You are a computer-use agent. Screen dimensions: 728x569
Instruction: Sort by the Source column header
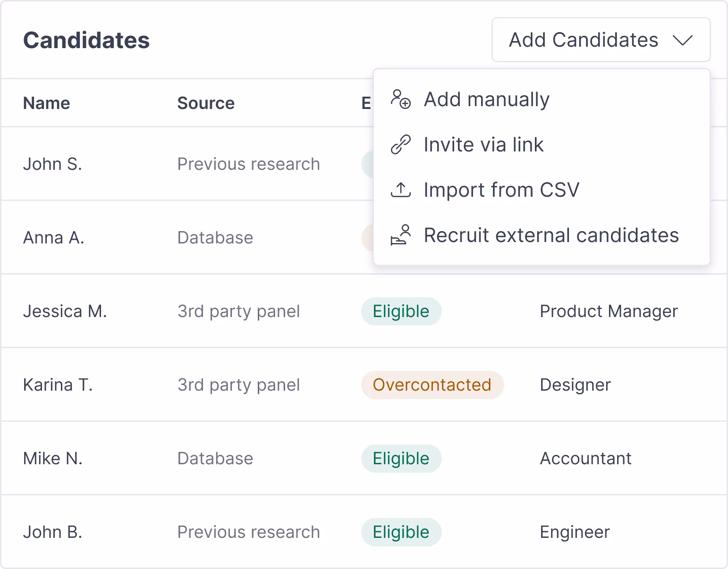(206, 103)
